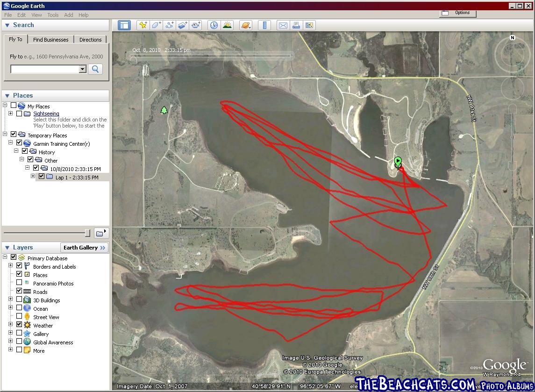The image size is (535, 392).
Task: Click the Sightseeing link
Action: tap(46, 114)
